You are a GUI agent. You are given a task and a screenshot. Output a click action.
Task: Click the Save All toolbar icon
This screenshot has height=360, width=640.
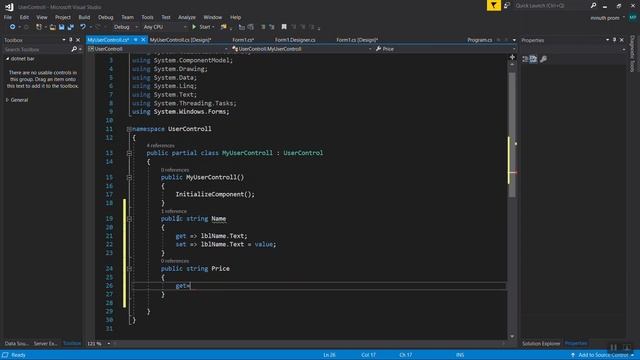(71, 27)
